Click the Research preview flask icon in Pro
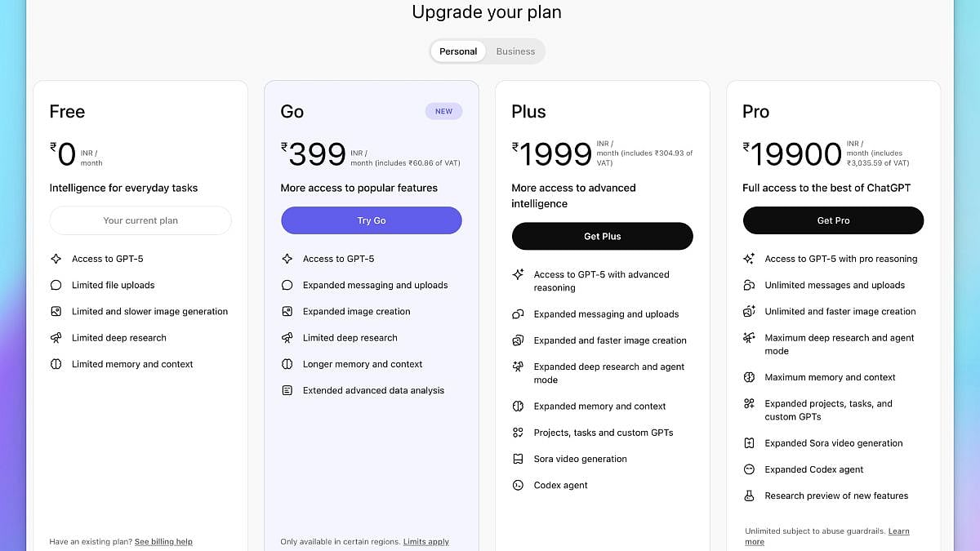 (x=749, y=495)
